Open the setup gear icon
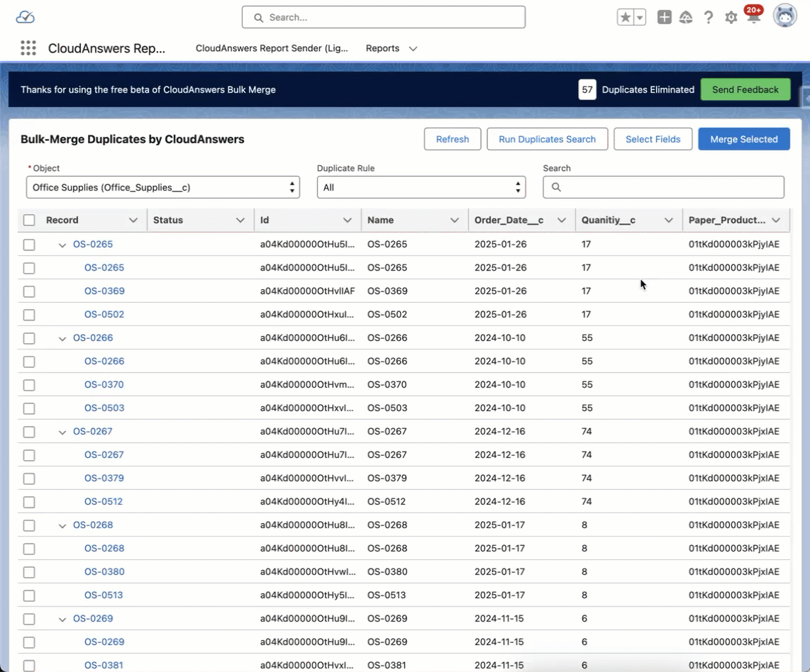This screenshot has width=810, height=672. (x=731, y=18)
